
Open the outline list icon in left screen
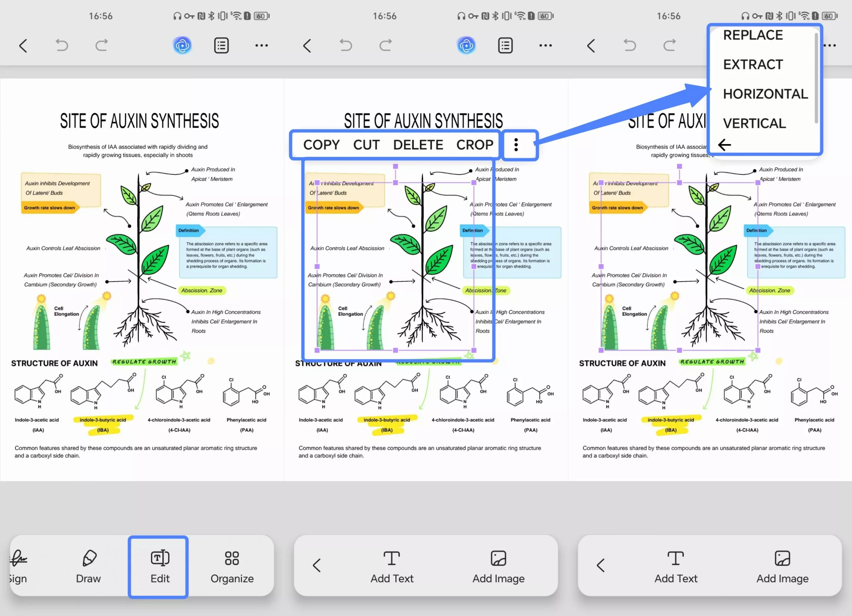tap(221, 46)
